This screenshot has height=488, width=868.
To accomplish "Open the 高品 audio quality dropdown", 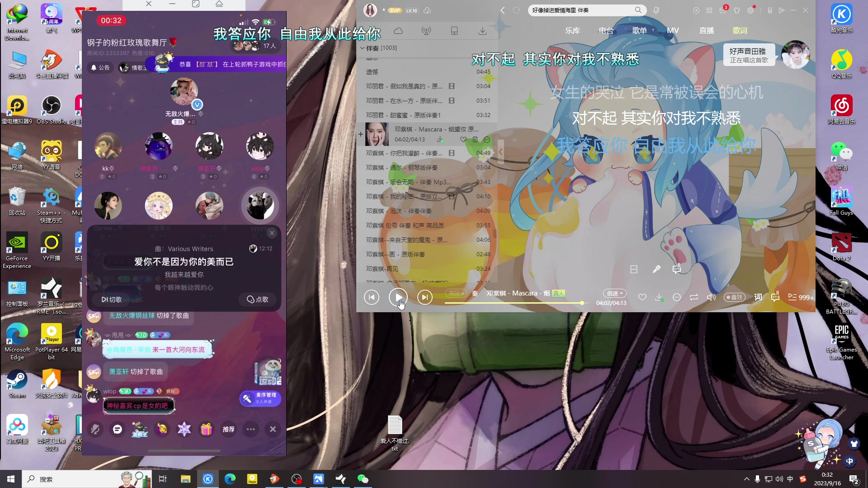I will tap(456, 293).
